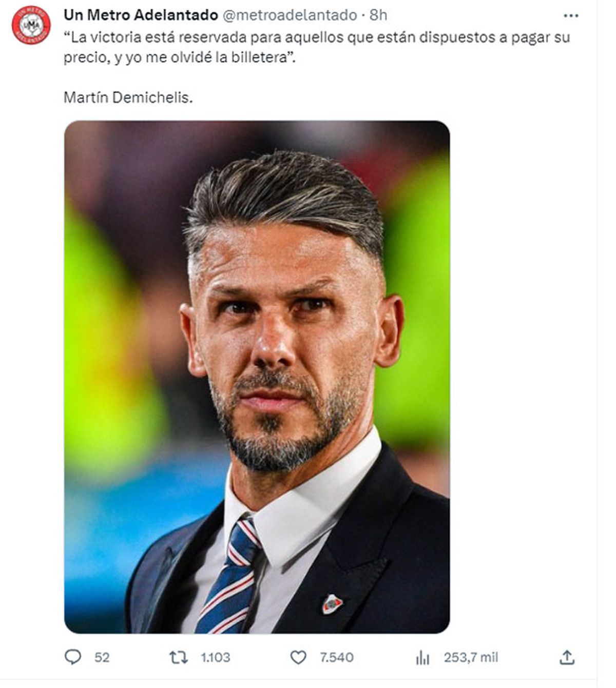Open the photo of the man in suit
616x688 pixels.
tap(257, 377)
